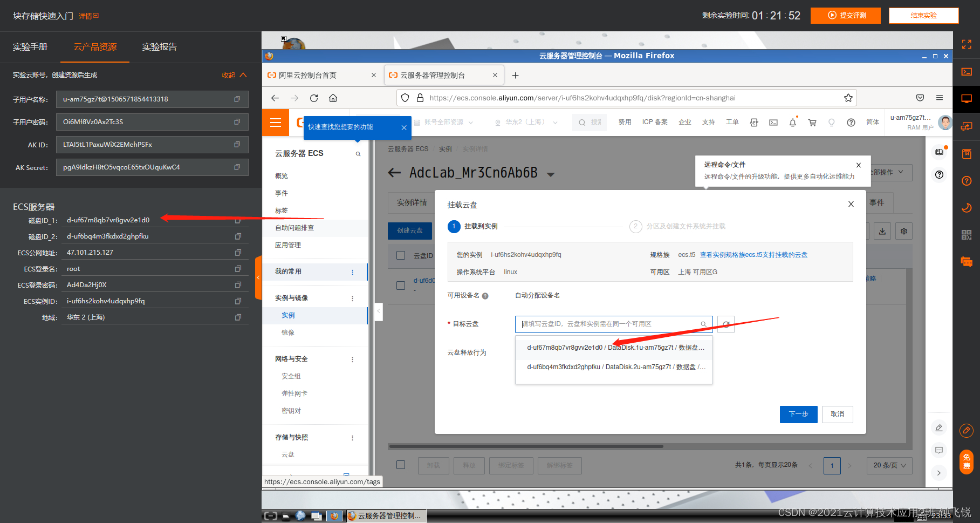Open 网络与安全 section options menu
Screen dimensions: 980x523
click(353, 359)
